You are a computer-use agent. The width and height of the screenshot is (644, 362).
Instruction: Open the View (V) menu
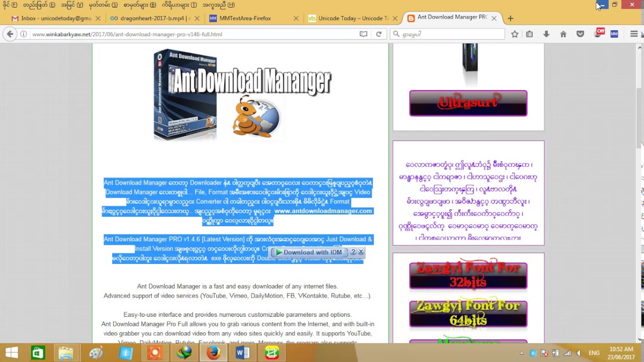coord(72,5)
